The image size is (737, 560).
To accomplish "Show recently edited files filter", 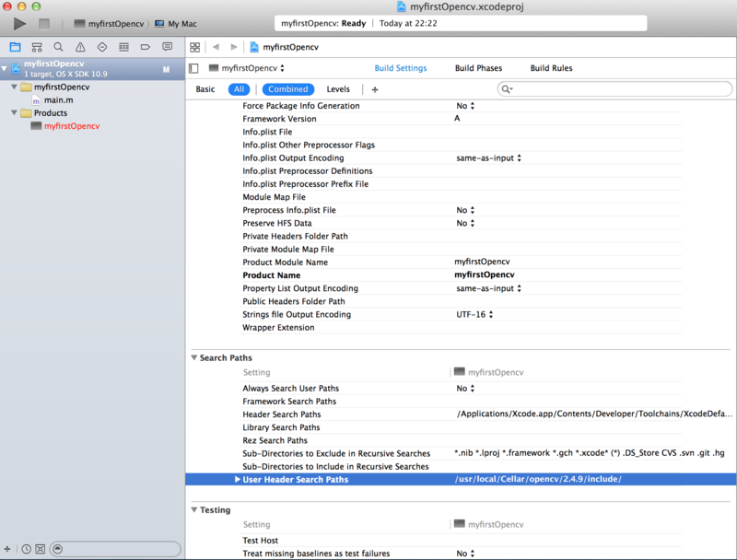I will pos(27,549).
